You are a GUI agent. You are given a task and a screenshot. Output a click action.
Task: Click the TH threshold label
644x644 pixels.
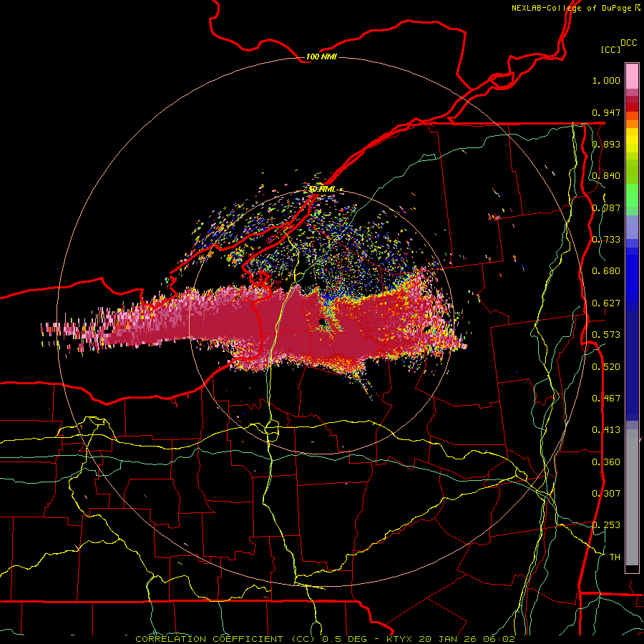615,557
